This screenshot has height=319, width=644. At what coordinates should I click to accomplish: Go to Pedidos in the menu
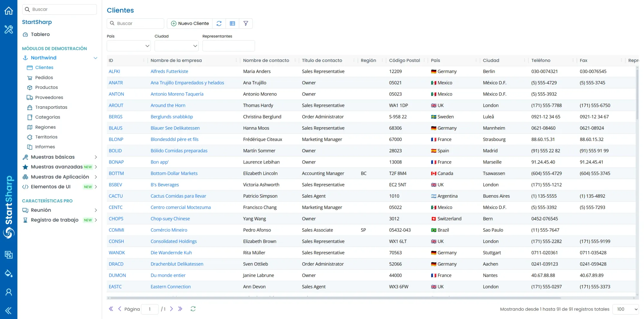tap(44, 77)
